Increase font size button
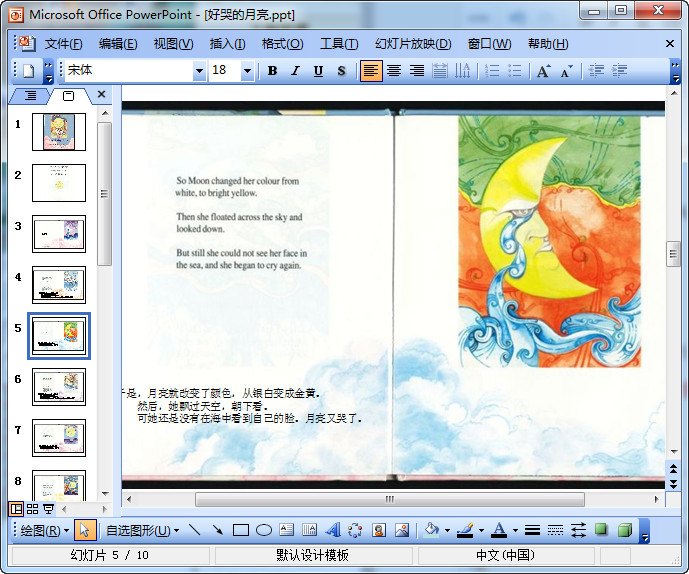This screenshot has height=574, width=689. [x=544, y=71]
